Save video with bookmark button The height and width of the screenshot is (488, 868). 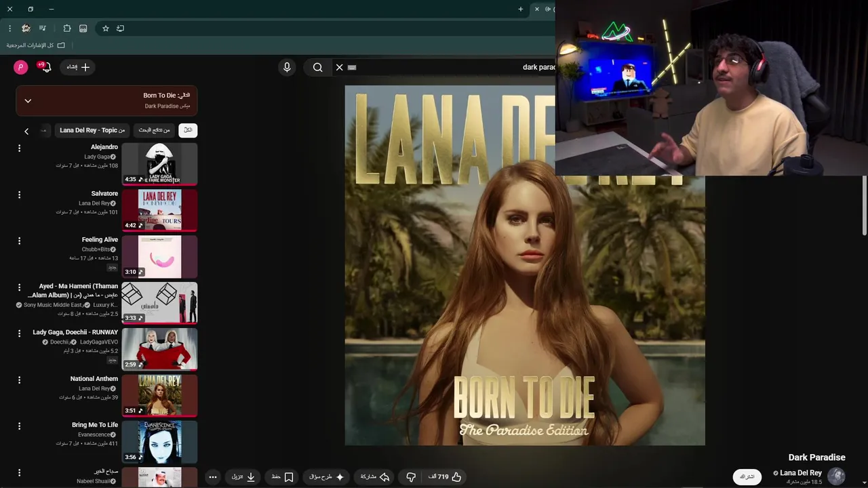282,477
